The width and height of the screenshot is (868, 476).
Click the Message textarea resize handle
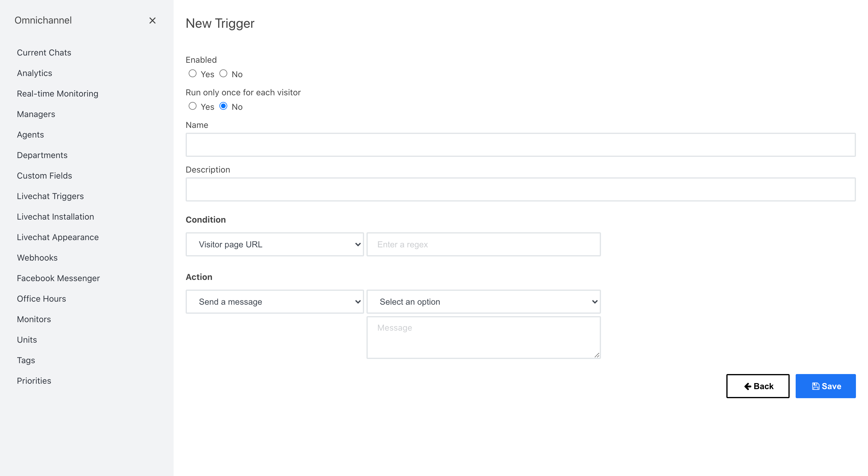coord(597,355)
